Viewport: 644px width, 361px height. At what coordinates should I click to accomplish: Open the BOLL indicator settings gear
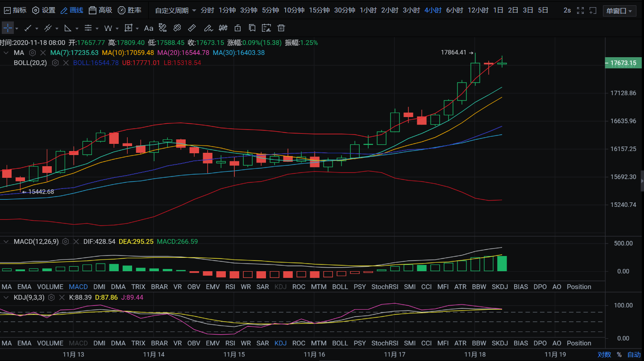pyautogui.click(x=55, y=63)
